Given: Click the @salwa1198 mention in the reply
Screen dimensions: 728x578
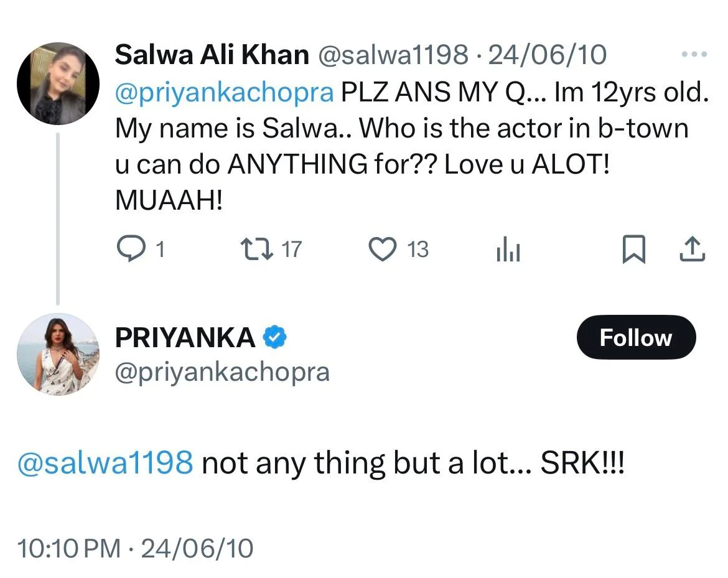Looking at the screenshot, I should point(105,464).
